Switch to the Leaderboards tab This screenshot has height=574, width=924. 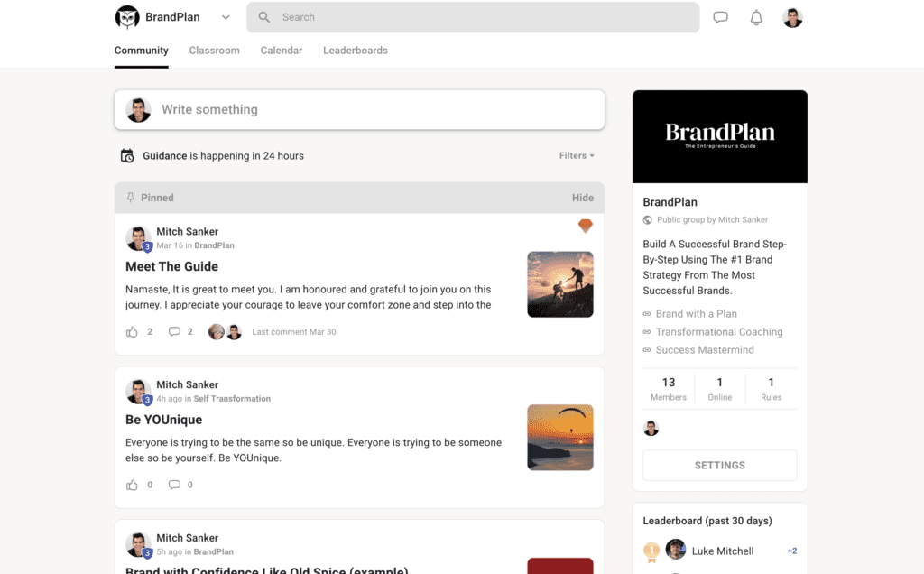click(x=356, y=51)
